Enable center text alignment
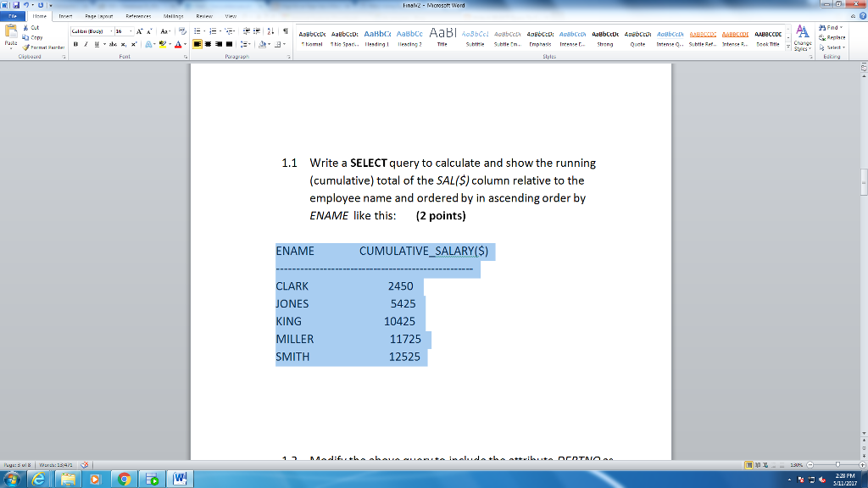Image resolution: width=868 pixels, height=488 pixels. (208, 44)
